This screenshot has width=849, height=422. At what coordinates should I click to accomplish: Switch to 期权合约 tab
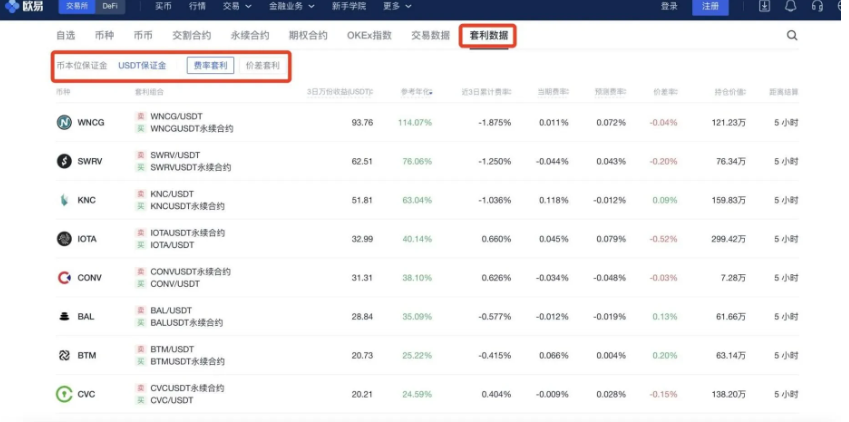[308, 36]
